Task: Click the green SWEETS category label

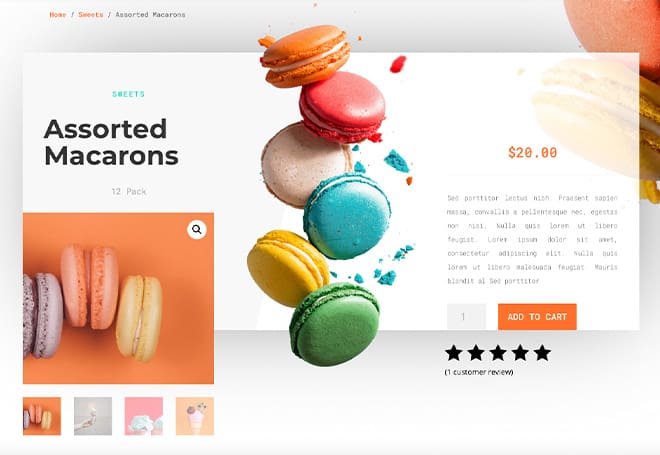Action: click(x=128, y=94)
